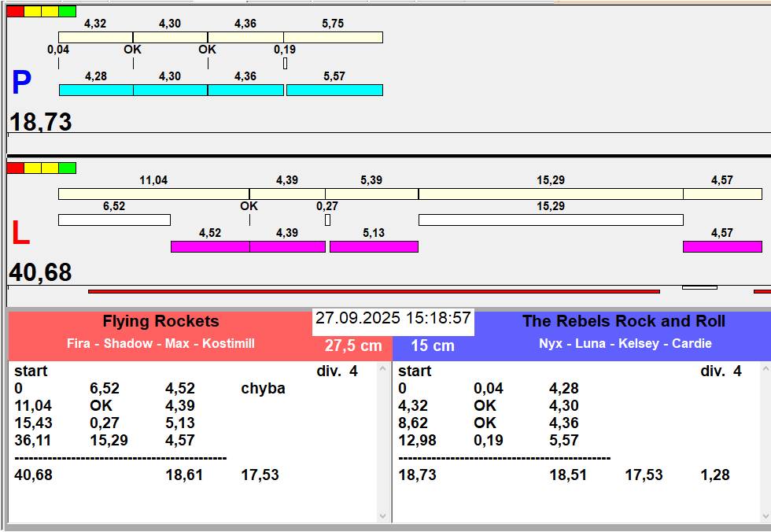The image size is (771, 532).
Task: Click the red start light in lane P
Action: pyautogui.click(x=15, y=11)
